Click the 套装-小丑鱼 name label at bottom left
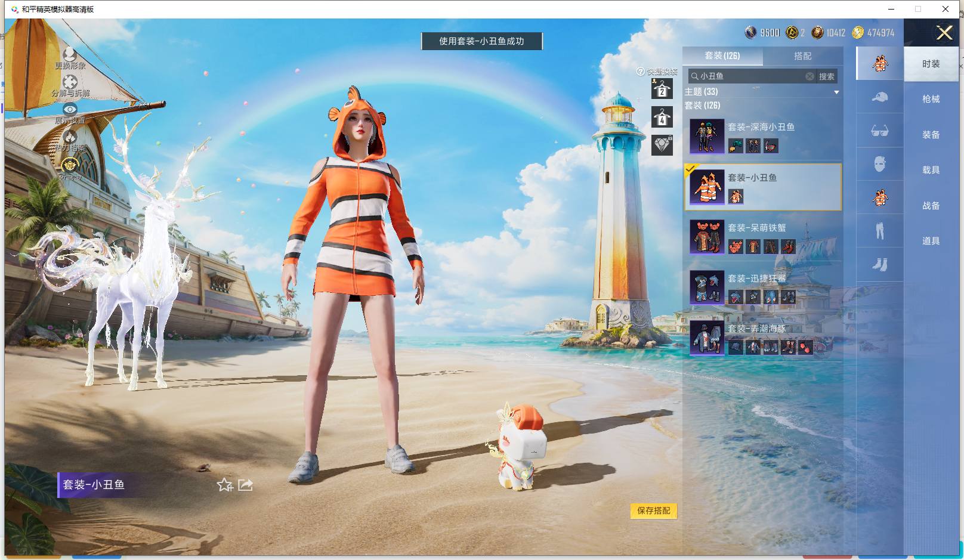This screenshot has height=560, width=964. pyautogui.click(x=94, y=485)
